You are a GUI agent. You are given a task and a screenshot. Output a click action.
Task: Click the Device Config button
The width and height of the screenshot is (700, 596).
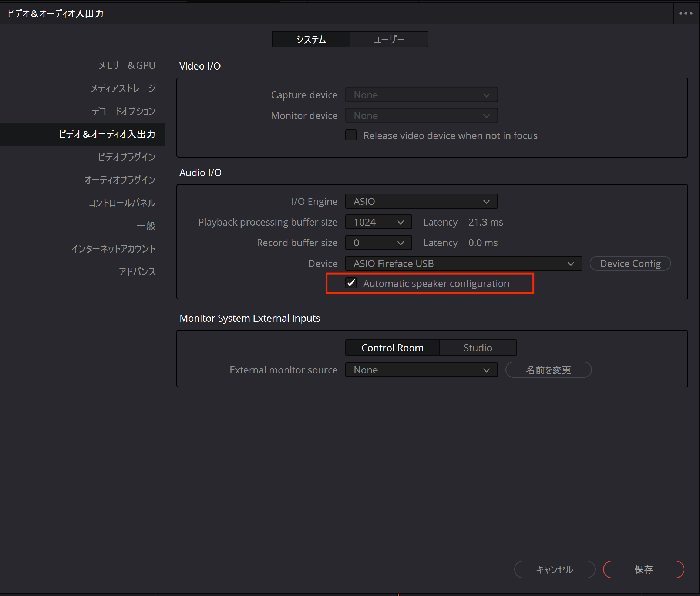click(x=630, y=264)
